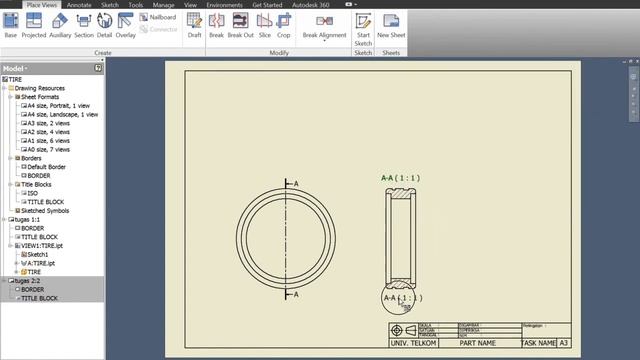Select the Projected view tool
Image resolution: width=640 pixels, height=360 pixels.
point(33,25)
